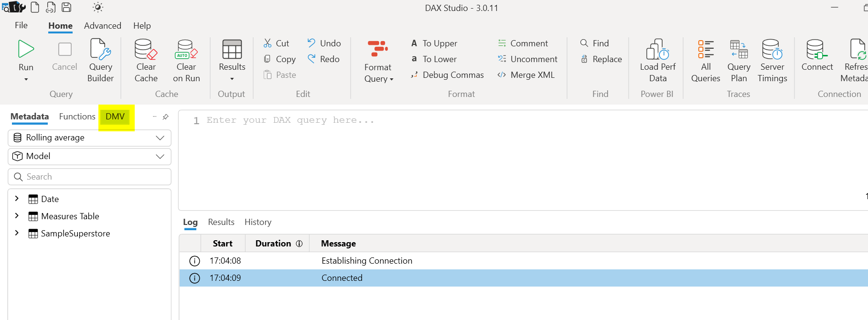Click the metadata Search field

[x=89, y=177]
